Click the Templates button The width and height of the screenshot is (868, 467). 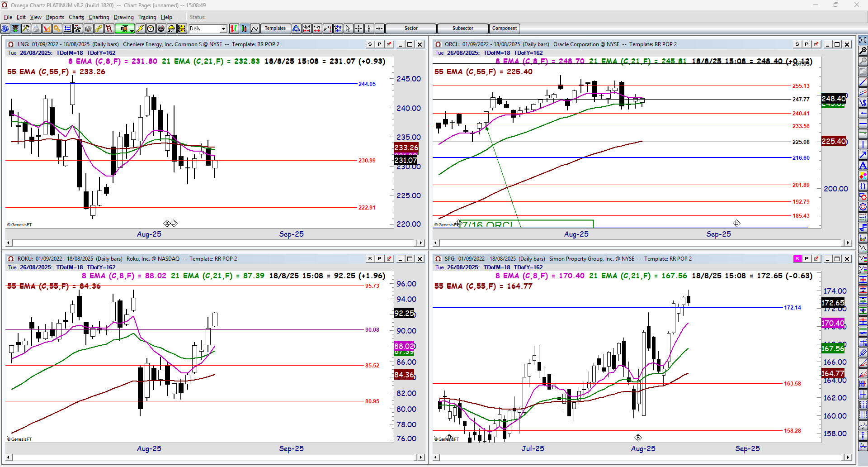[275, 29]
